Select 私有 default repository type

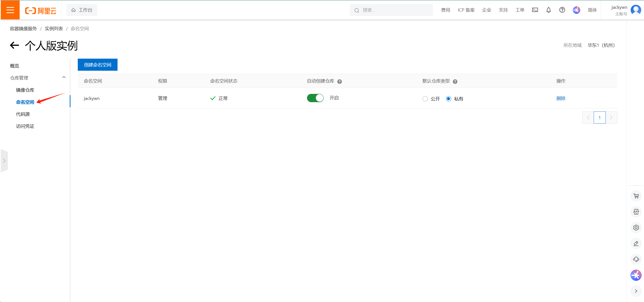[x=448, y=99]
